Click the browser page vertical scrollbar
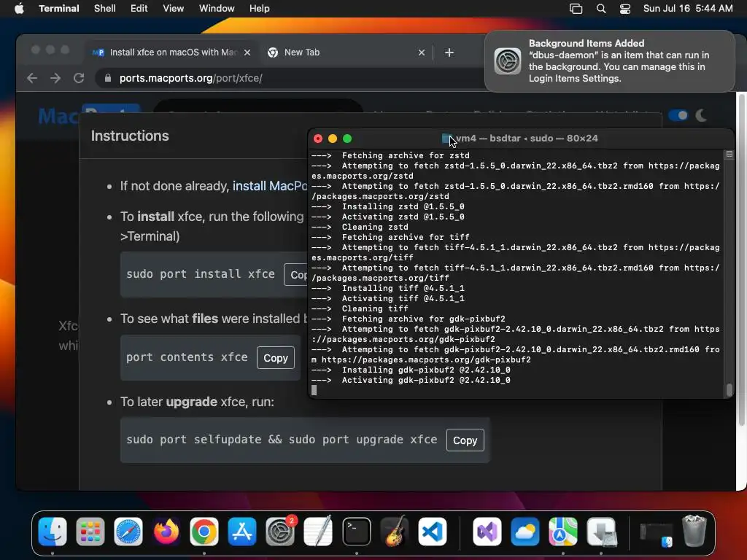Screen dimensions: 747x560 click(741, 260)
